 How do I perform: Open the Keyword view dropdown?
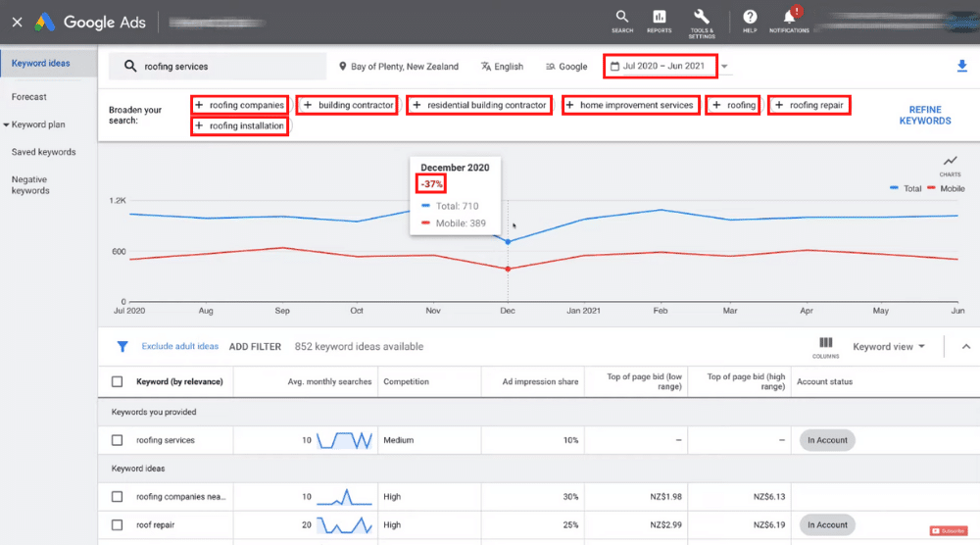point(888,346)
